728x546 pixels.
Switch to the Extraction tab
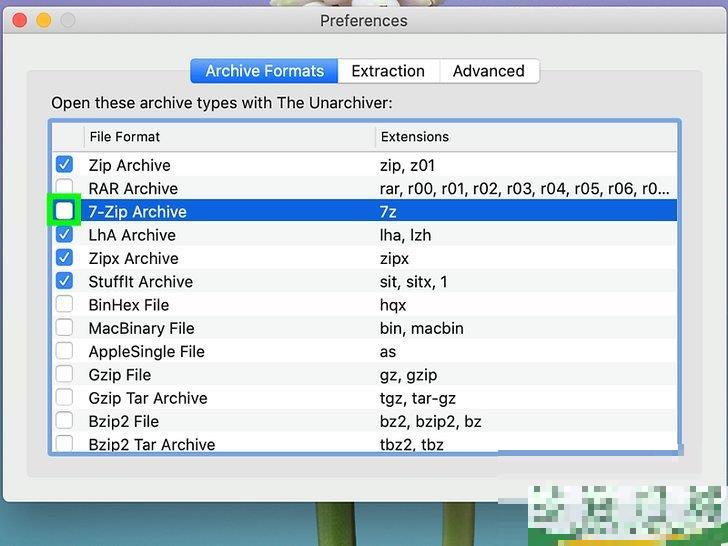pyautogui.click(x=388, y=71)
